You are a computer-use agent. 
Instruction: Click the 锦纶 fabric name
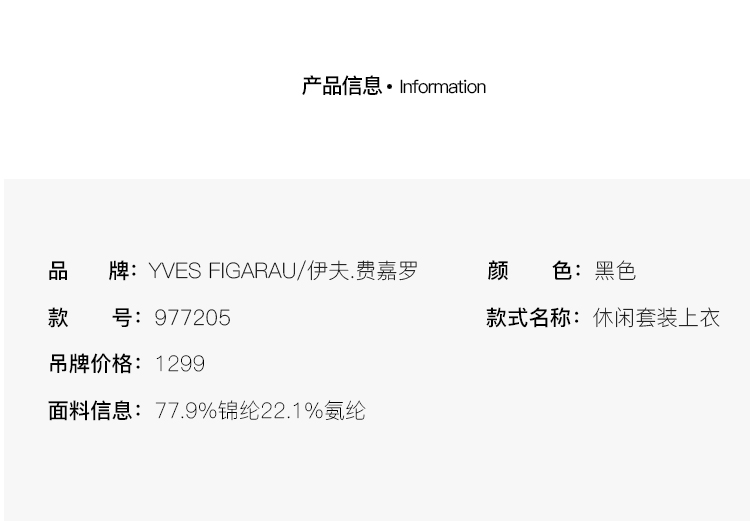tap(239, 411)
